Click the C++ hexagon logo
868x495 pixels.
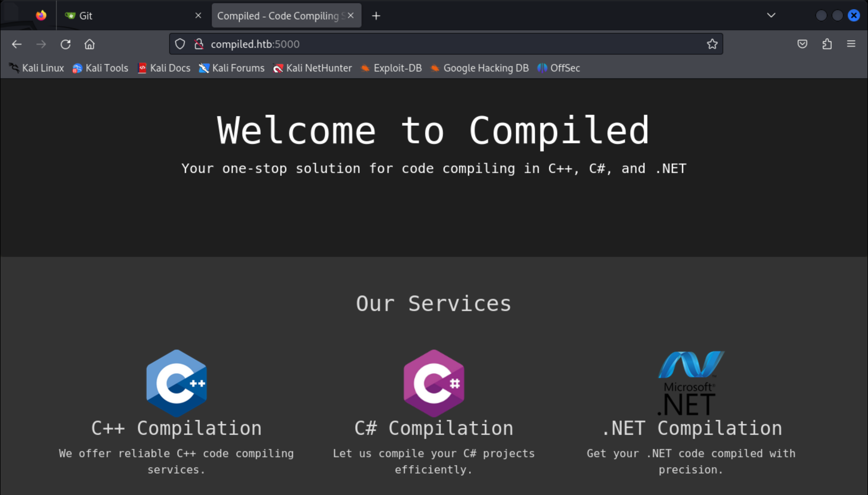[x=176, y=383]
